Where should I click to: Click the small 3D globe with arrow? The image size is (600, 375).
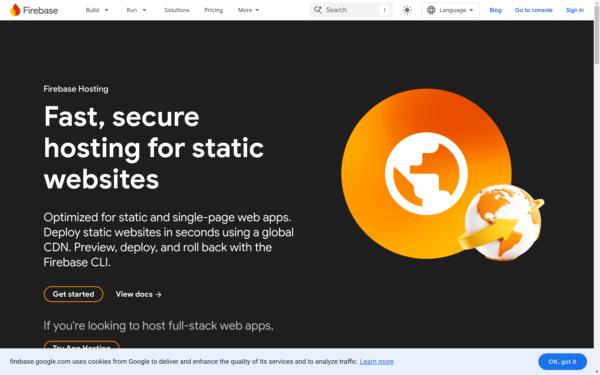tap(501, 223)
